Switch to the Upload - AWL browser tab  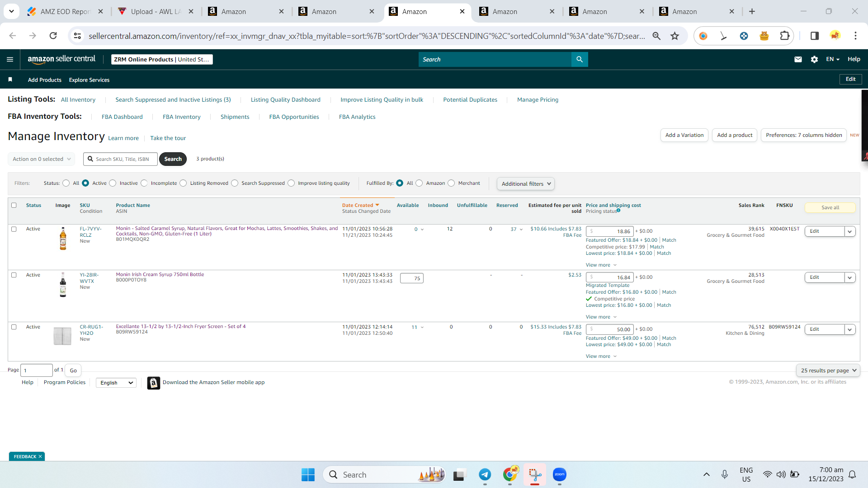coord(156,11)
